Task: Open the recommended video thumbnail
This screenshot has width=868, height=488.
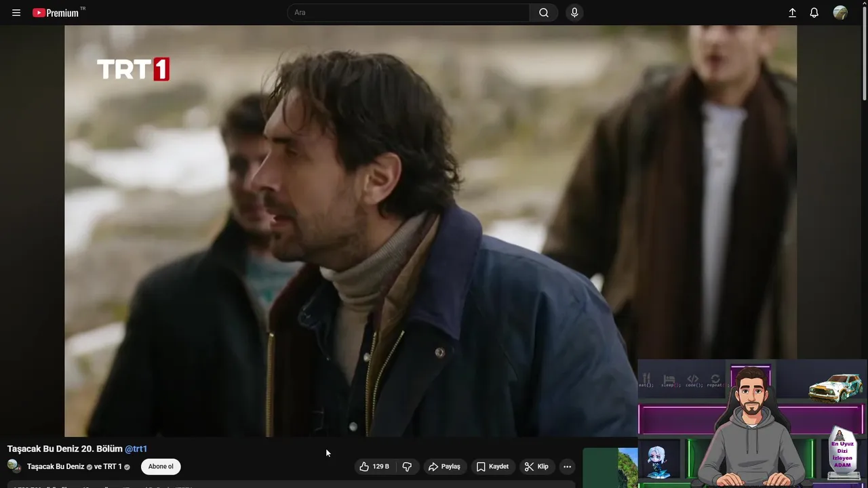Action: tap(610, 468)
